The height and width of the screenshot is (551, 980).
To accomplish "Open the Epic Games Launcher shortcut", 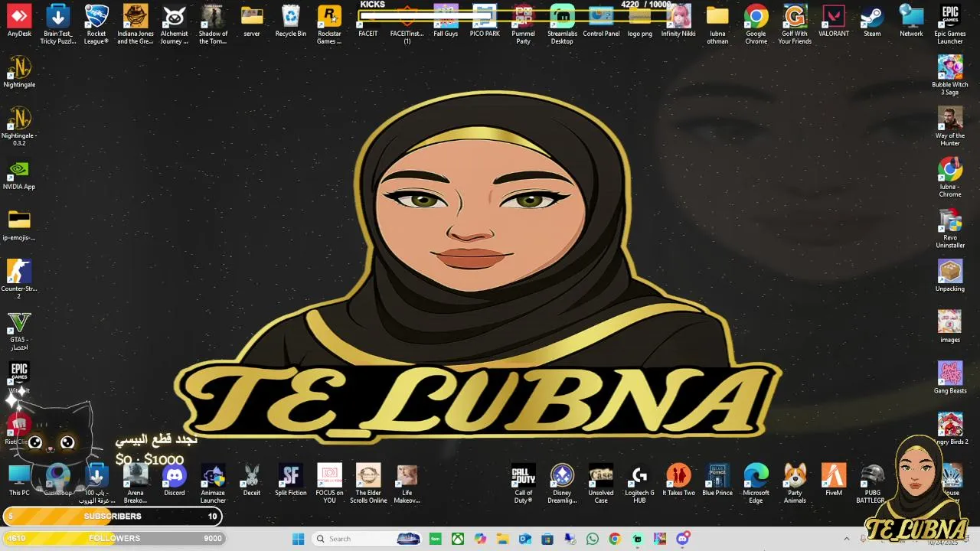I will pos(950,24).
